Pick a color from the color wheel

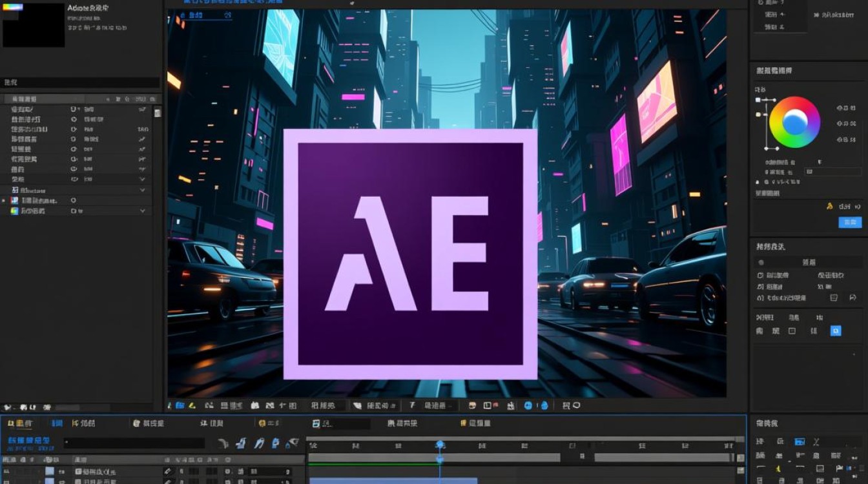click(x=794, y=122)
